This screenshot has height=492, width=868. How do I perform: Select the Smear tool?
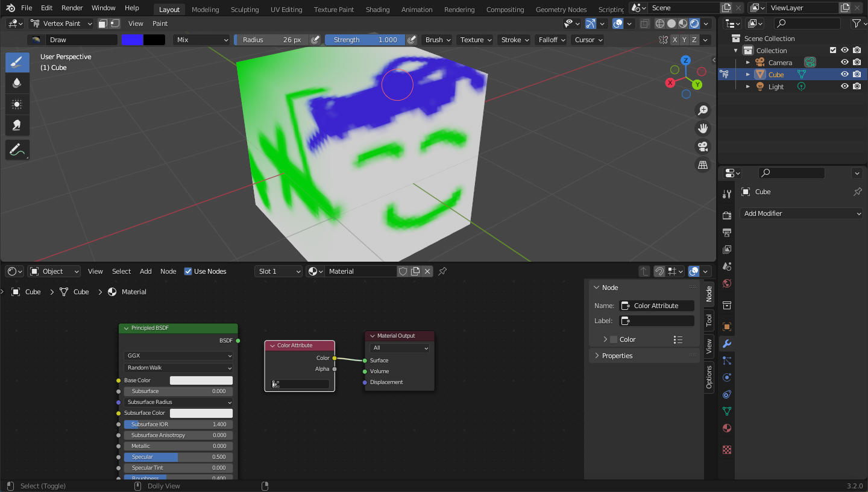pos(17,125)
